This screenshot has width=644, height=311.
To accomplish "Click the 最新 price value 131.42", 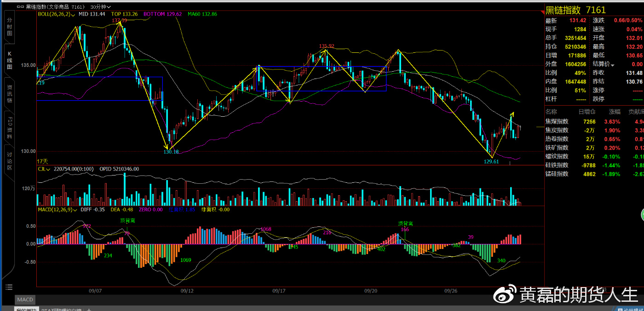I will point(578,21).
